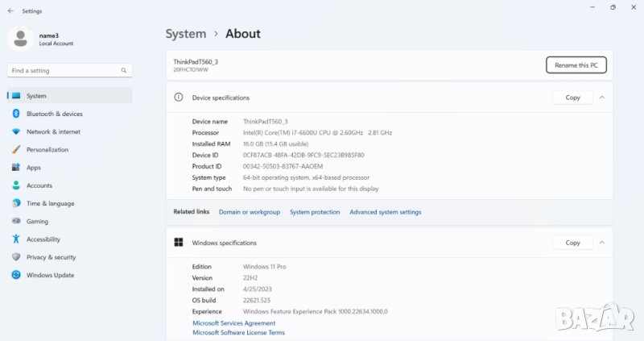Copy the Windows specifications
Image resolution: width=644 pixels, height=341 pixels.
tap(572, 243)
